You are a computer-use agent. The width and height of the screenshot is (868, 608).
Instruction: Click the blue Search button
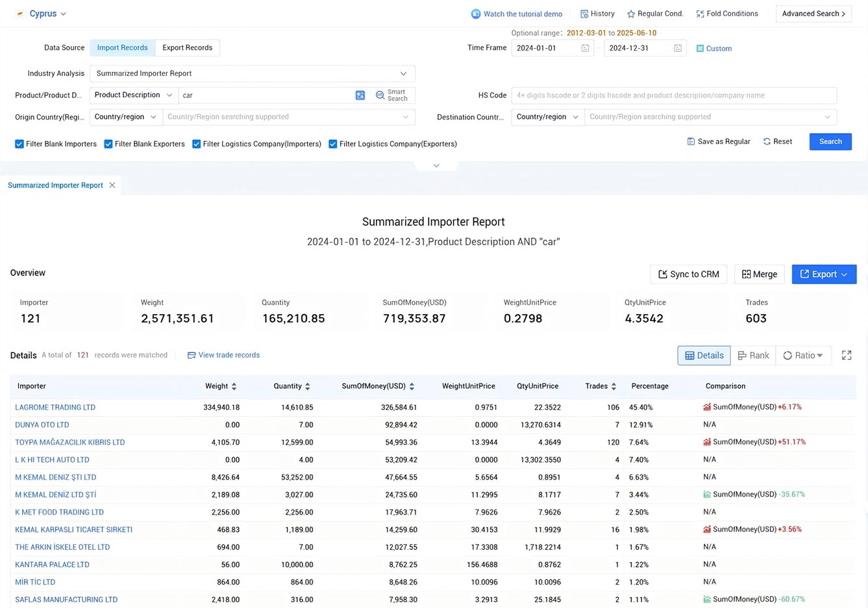tap(830, 141)
